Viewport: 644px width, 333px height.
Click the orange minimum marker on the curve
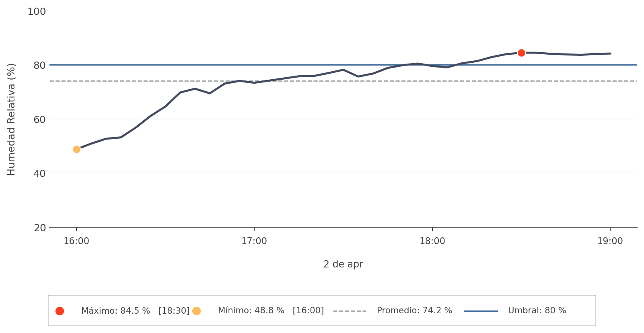[76, 149]
